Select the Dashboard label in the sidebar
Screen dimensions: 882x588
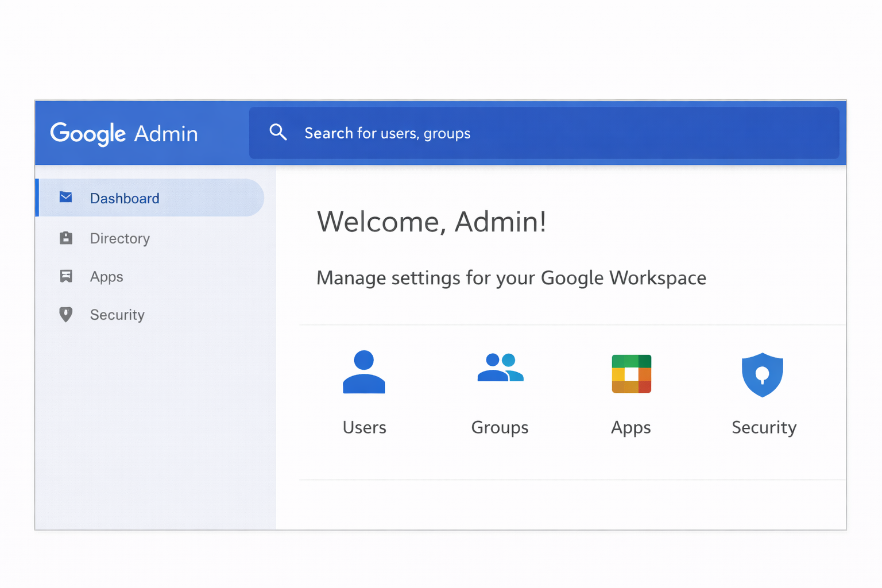coord(125,198)
